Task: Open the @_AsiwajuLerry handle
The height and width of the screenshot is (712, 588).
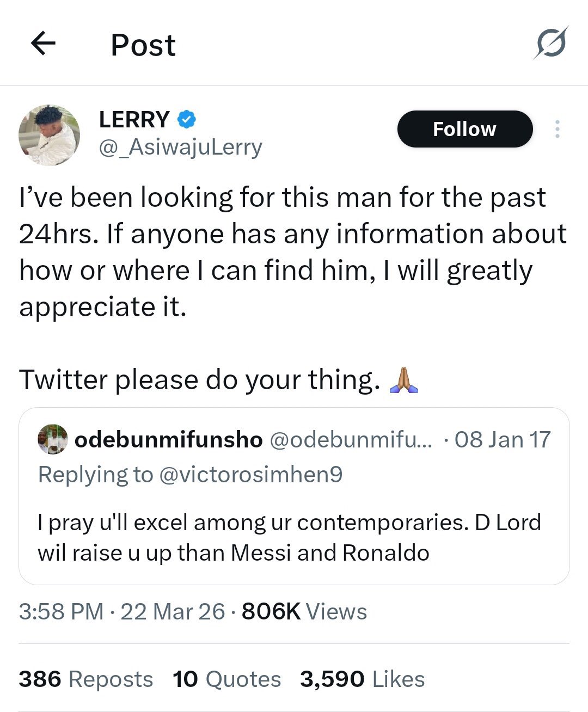Action: coord(180,147)
